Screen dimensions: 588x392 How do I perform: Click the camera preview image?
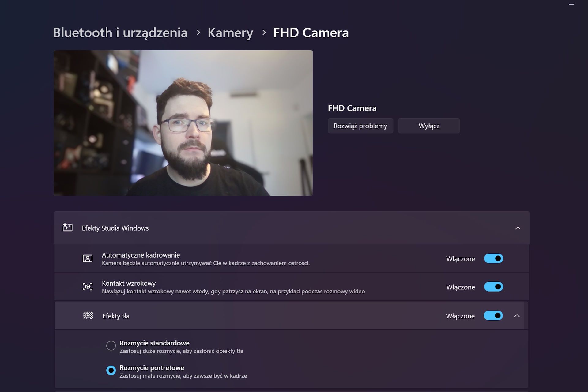(183, 123)
